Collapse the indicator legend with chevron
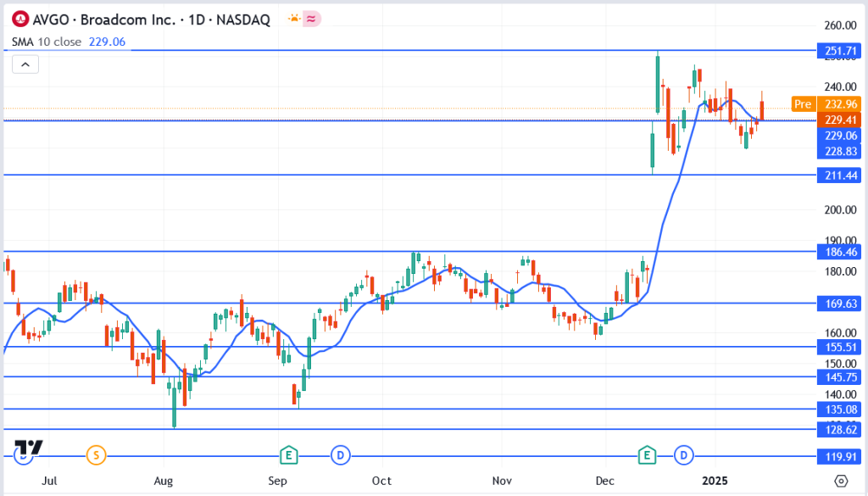This screenshot has width=868, height=496. tap(25, 64)
